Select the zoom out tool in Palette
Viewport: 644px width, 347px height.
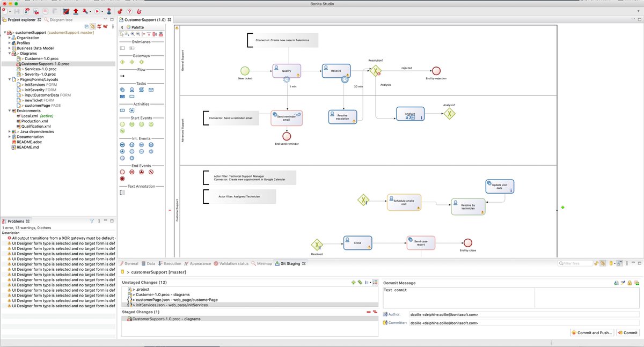coord(138,33)
